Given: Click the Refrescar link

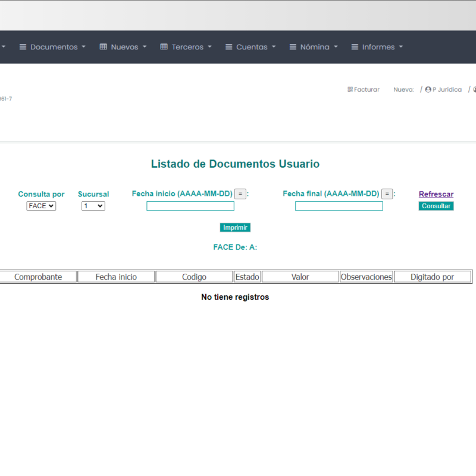Looking at the screenshot, I should click(436, 194).
